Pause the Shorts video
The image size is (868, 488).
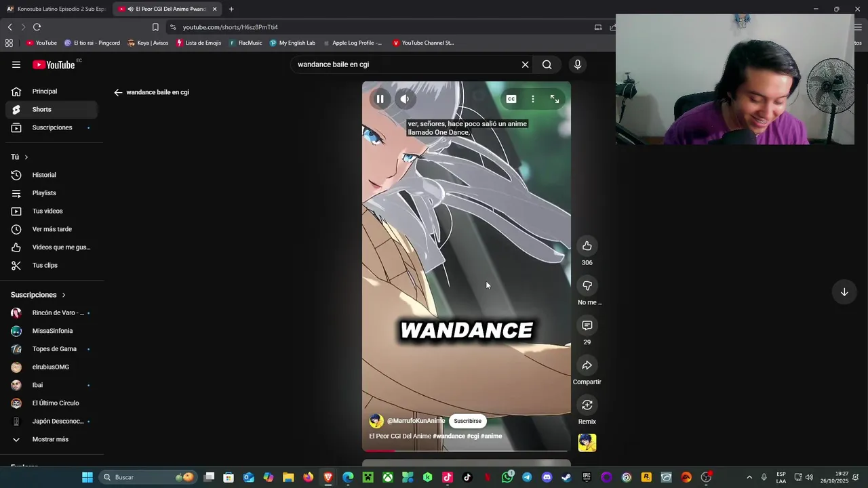coord(380,99)
